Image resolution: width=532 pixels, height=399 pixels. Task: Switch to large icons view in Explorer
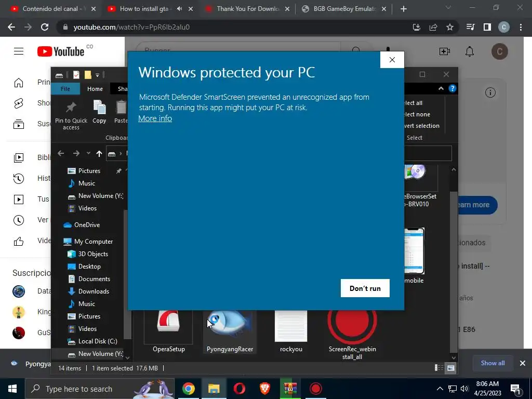click(451, 368)
